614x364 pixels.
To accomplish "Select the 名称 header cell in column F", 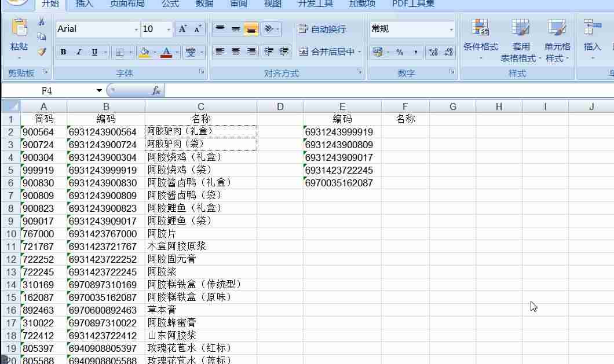I will (405, 119).
